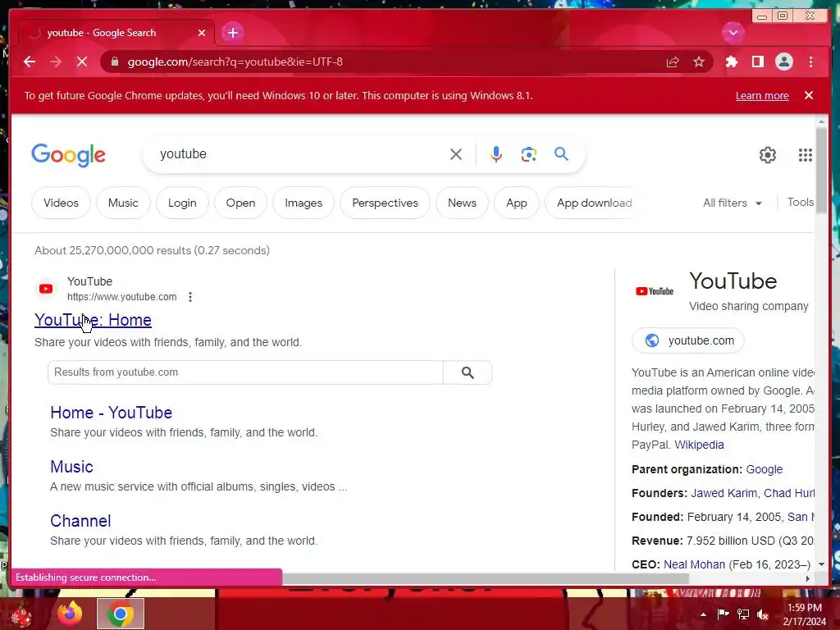Click the Results from youtube.com field
The width and height of the screenshot is (840, 630).
[x=245, y=372]
